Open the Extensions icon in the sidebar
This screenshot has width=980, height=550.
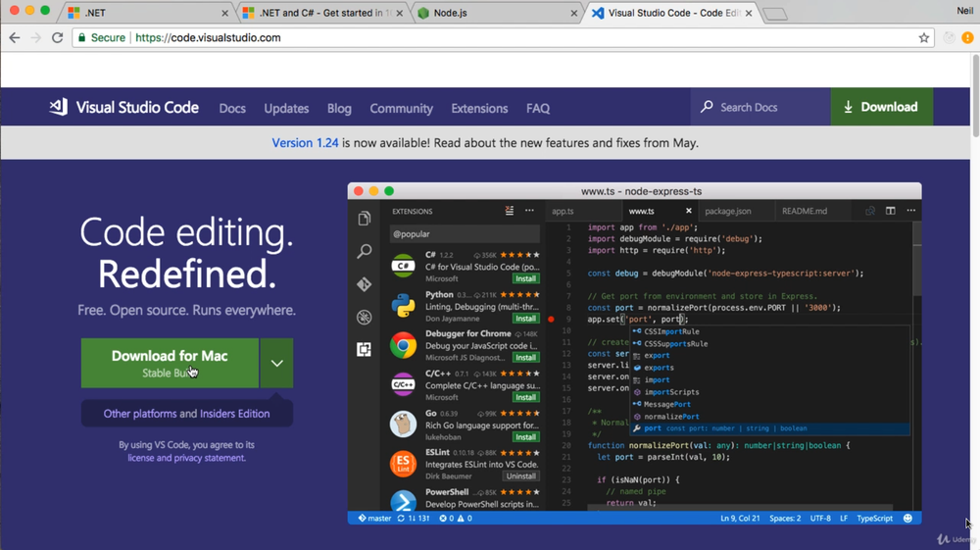365,349
